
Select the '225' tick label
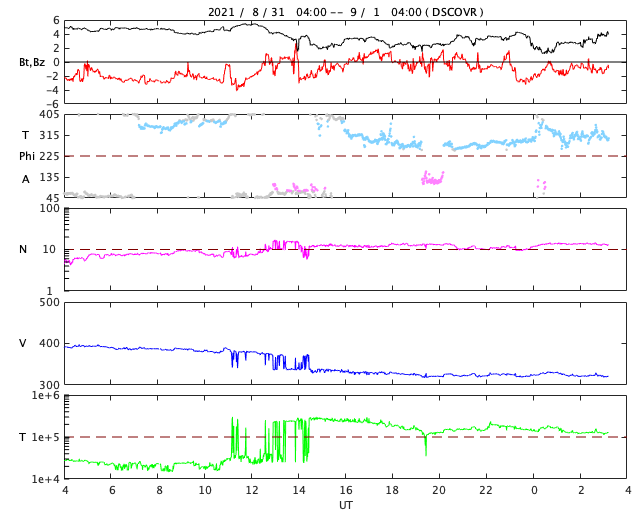(x=49, y=156)
